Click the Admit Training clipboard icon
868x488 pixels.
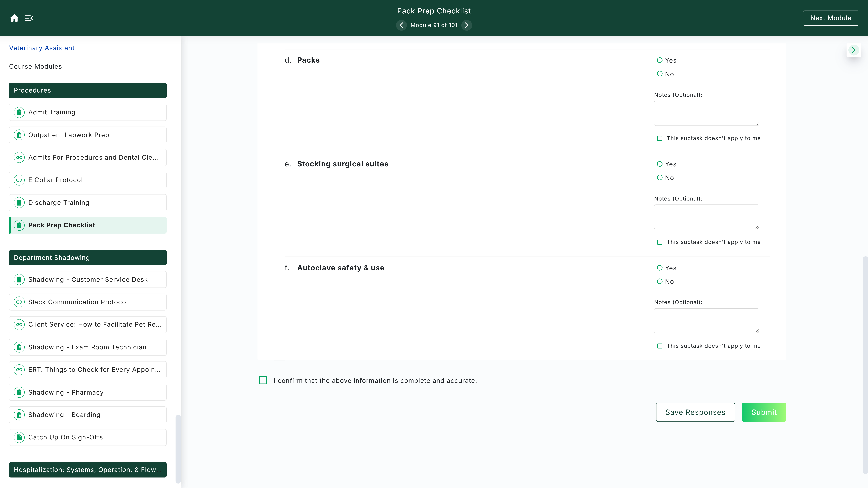(x=19, y=113)
